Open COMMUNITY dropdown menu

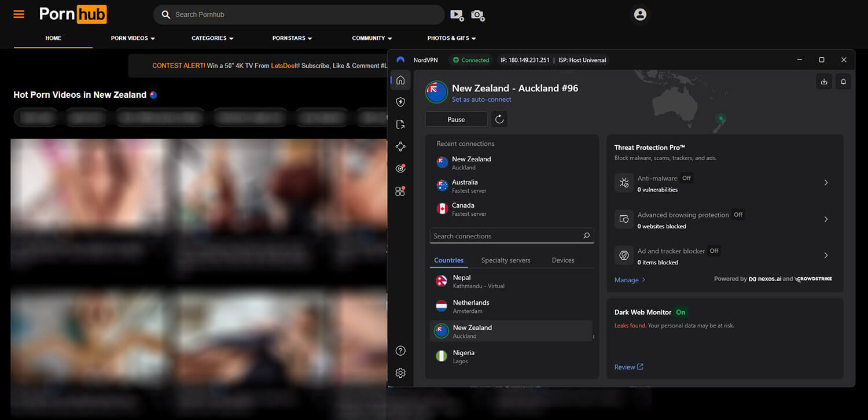[x=372, y=38]
